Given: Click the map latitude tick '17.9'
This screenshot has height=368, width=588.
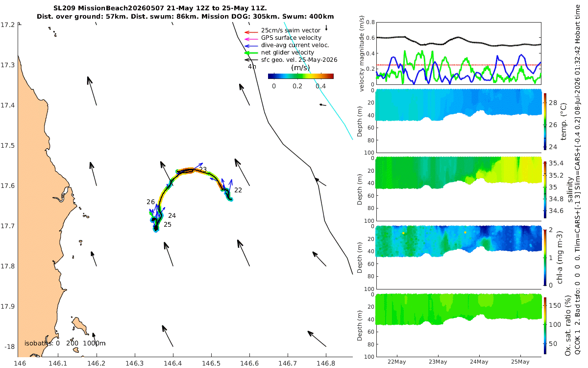Looking at the screenshot, I should tap(8, 306).
